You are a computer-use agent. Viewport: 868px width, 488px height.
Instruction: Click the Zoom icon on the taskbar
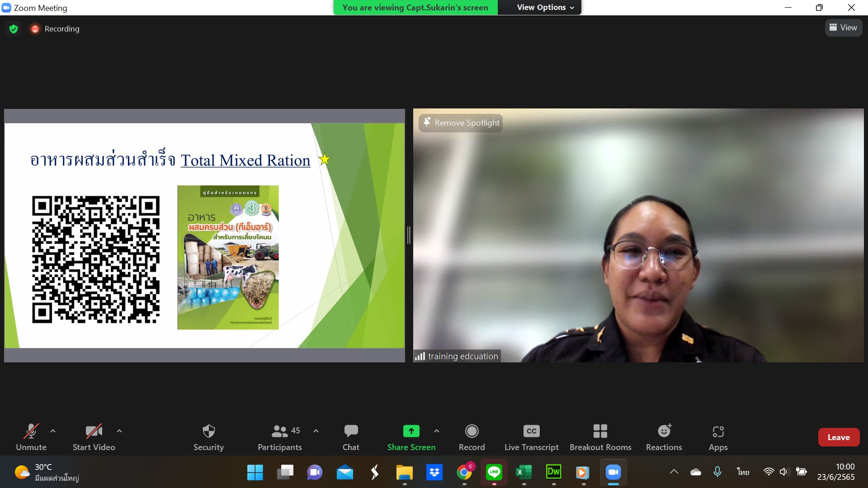[613, 472]
